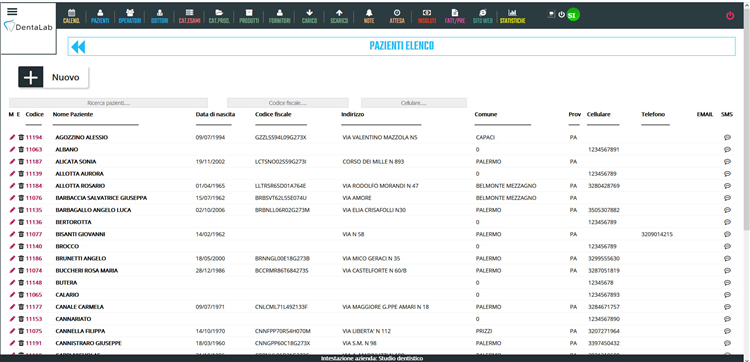This screenshot has height=362, width=750.
Task: Open the Dottori section
Action: point(160,16)
